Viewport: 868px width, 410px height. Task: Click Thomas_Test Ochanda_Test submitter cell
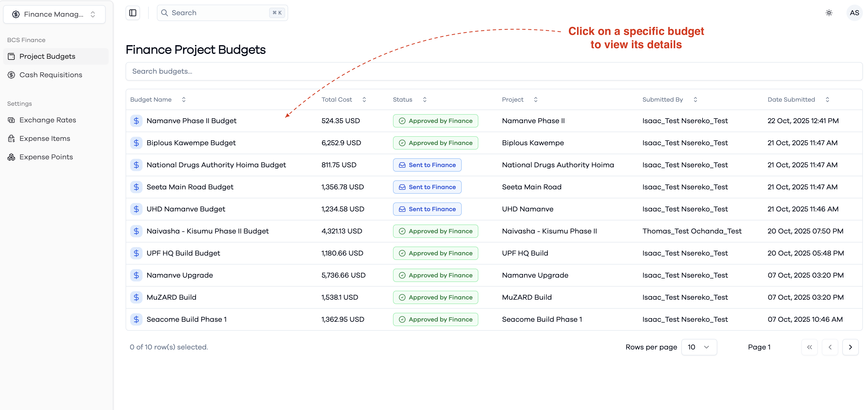coord(692,231)
